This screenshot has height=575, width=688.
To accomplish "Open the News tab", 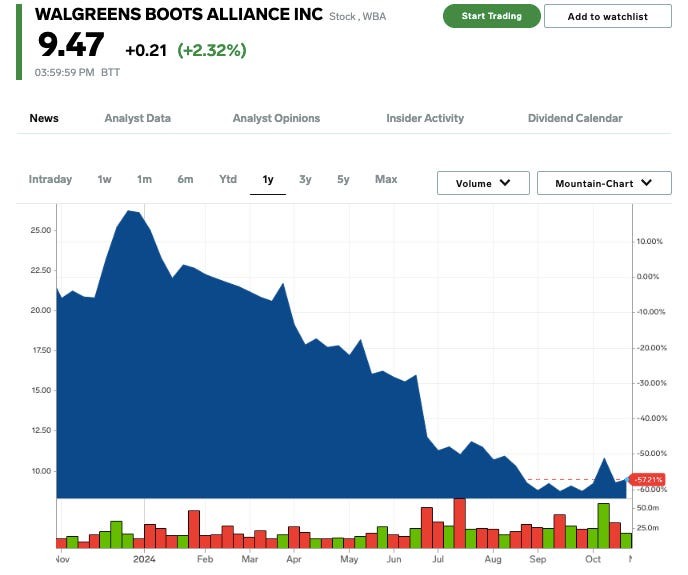I will (x=44, y=118).
